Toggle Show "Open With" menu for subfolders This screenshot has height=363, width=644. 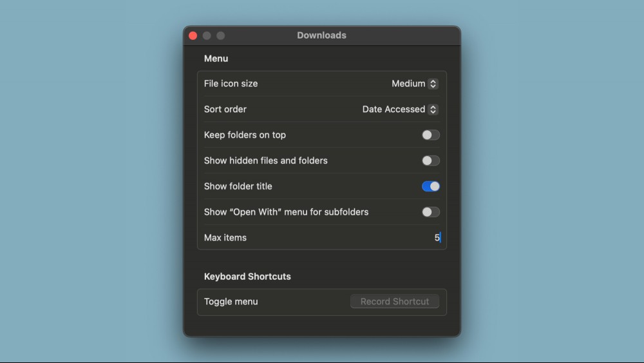430,212
